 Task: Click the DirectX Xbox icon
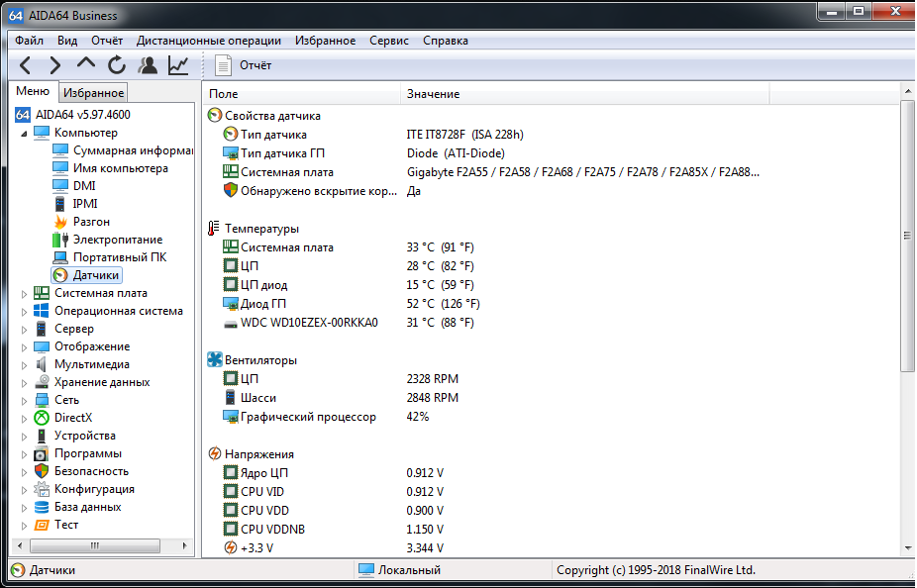42,418
